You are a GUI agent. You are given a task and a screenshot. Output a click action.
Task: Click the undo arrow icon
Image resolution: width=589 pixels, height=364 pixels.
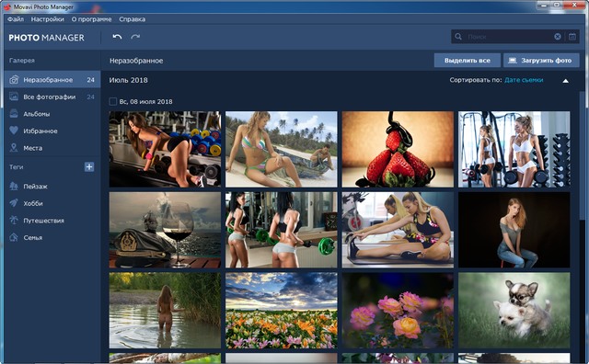(117, 37)
